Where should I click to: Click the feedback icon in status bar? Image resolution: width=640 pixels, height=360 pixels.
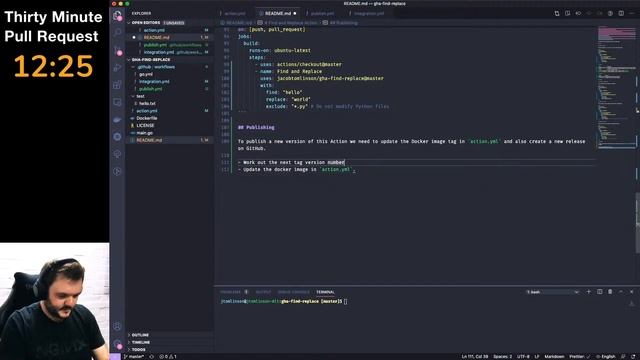(623, 357)
